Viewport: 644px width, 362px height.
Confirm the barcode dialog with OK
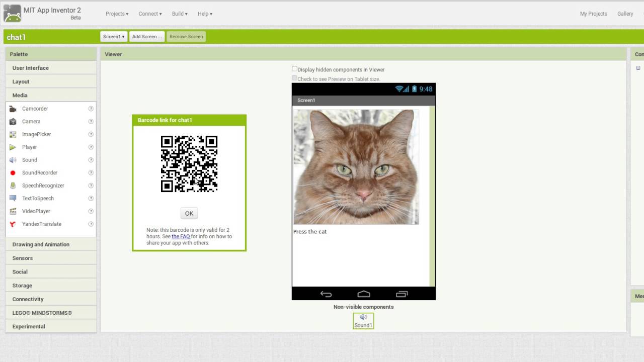click(x=189, y=213)
